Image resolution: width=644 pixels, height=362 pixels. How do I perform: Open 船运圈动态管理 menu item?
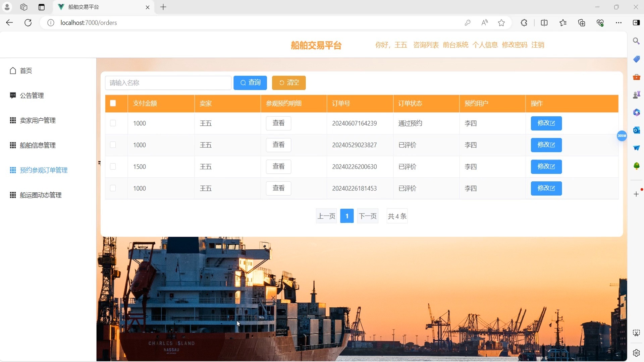41,195
